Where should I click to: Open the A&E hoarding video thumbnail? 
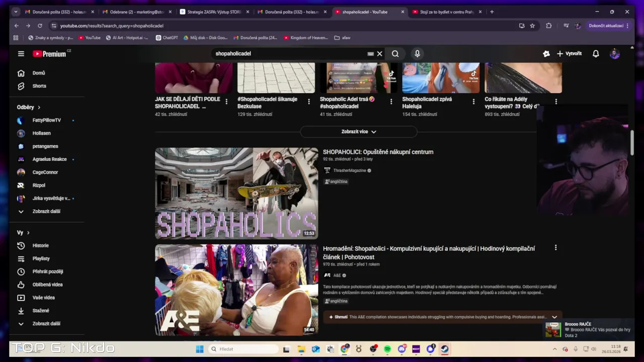pos(236,290)
